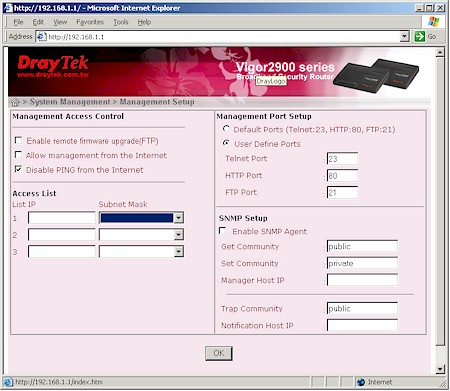Viewport: 450px width, 391px height.
Task: Click the Access List heading
Action: (x=34, y=193)
